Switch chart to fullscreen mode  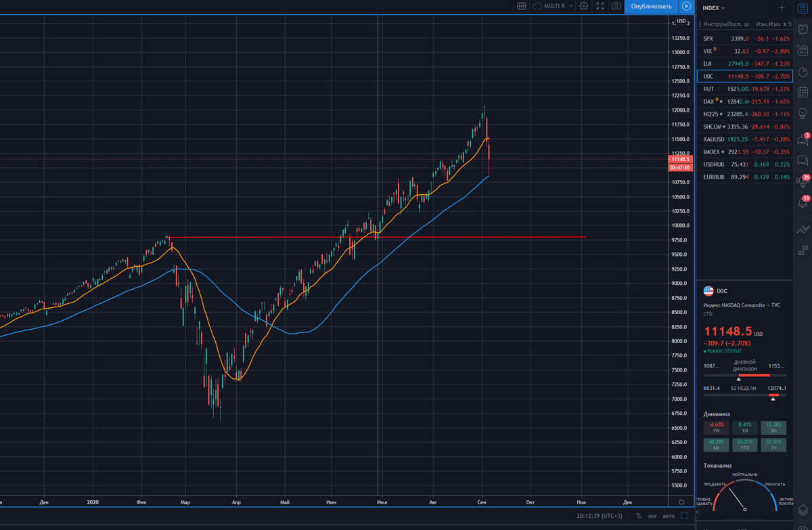[600, 6]
